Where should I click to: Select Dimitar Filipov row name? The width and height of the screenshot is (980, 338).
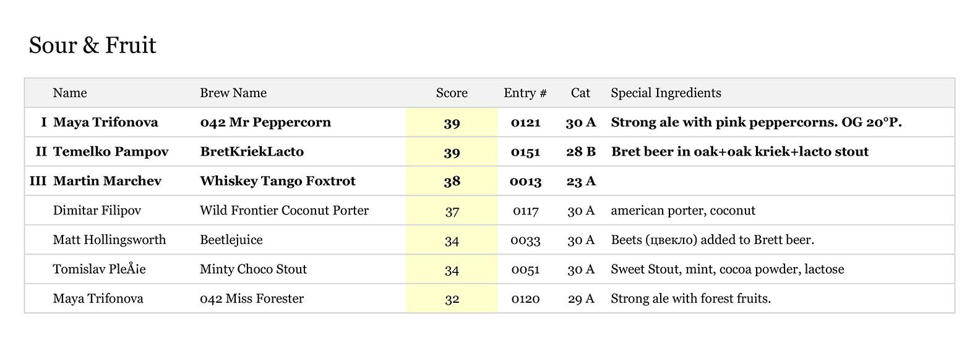tap(97, 211)
